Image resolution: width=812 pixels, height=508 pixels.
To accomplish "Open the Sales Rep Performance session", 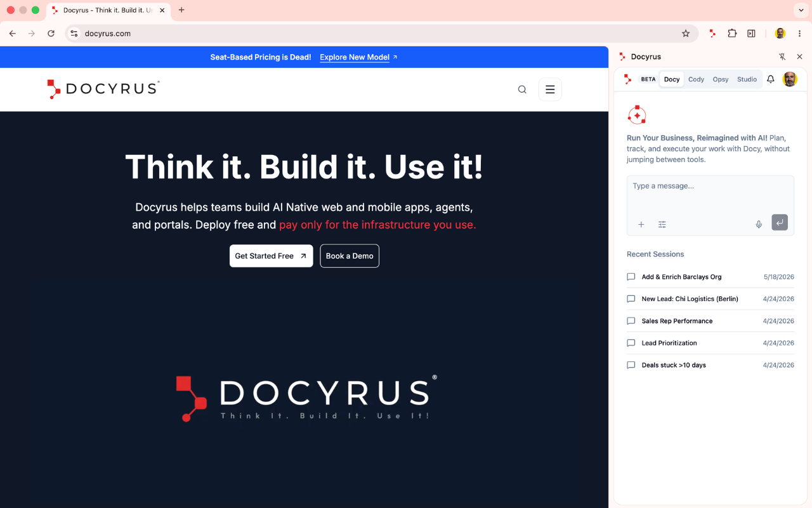I will point(710,321).
